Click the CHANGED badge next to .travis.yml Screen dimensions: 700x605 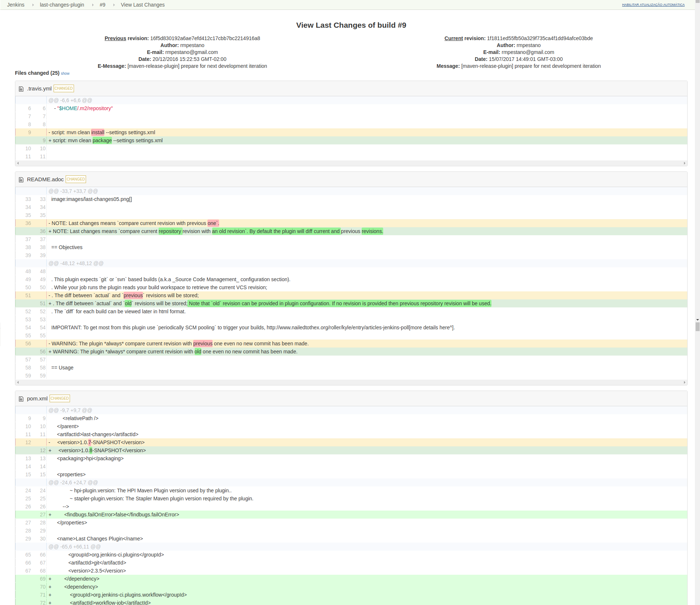(x=64, y=89)
